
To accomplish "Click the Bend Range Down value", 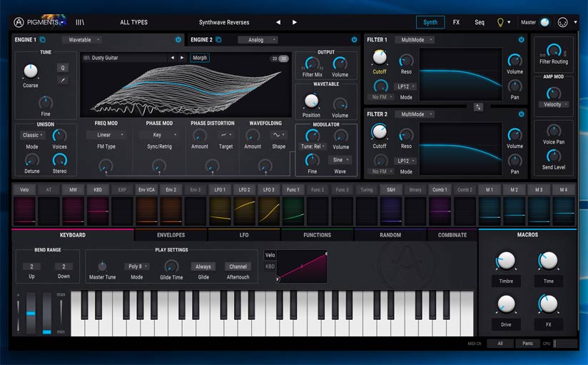I will click(x=64, y=266).
